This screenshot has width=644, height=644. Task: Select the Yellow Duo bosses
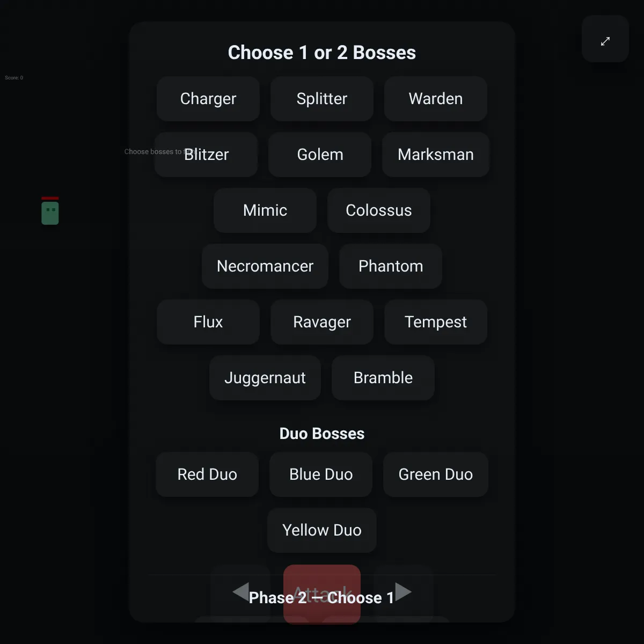pyautogui.click(x=322, y=530)
